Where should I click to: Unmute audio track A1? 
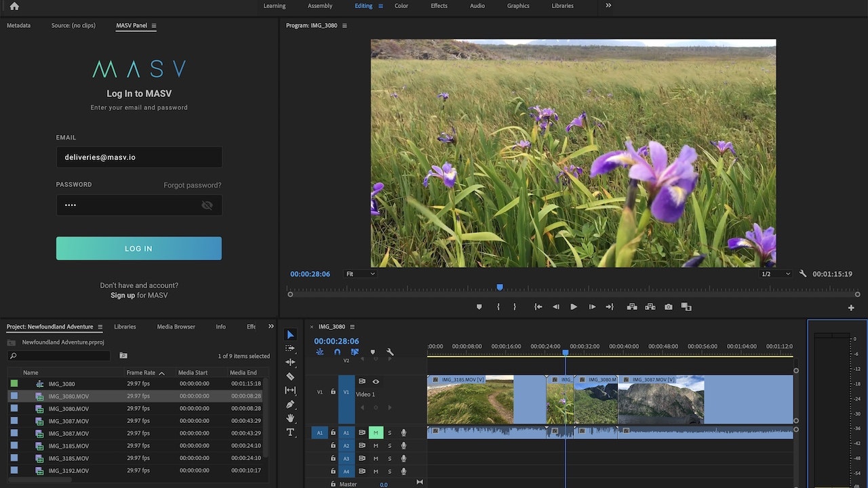pos(376,432)
